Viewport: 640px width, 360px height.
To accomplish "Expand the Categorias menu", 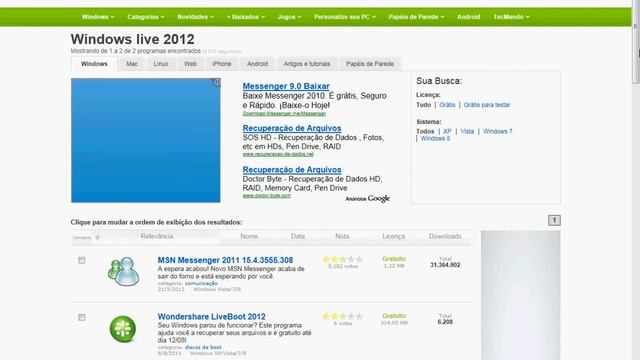I will point(146,17).
